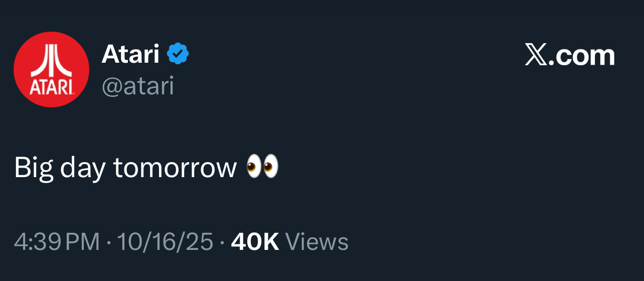Select the word "tomorrow" in the post
Viewport: 644px width, 281px height.
click(x=175, y=168)
